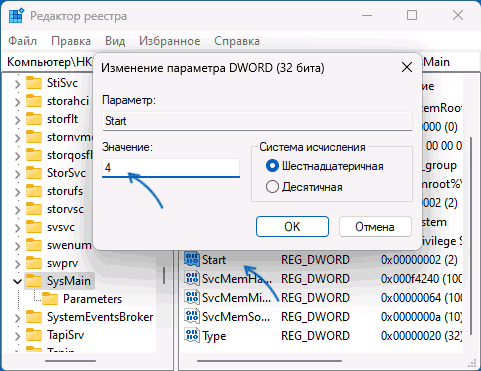Image resolution: width=481 pixels, height=371 pixels.
Task: Click the DWORD icon of SvcMemMi... value
Action: [192, 297]
